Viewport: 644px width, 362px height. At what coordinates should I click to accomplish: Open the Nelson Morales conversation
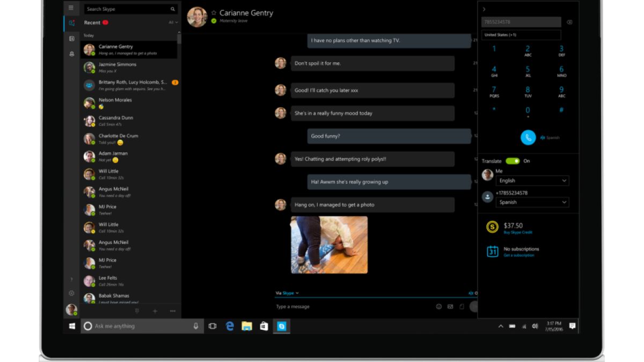(x=129, y=102)
